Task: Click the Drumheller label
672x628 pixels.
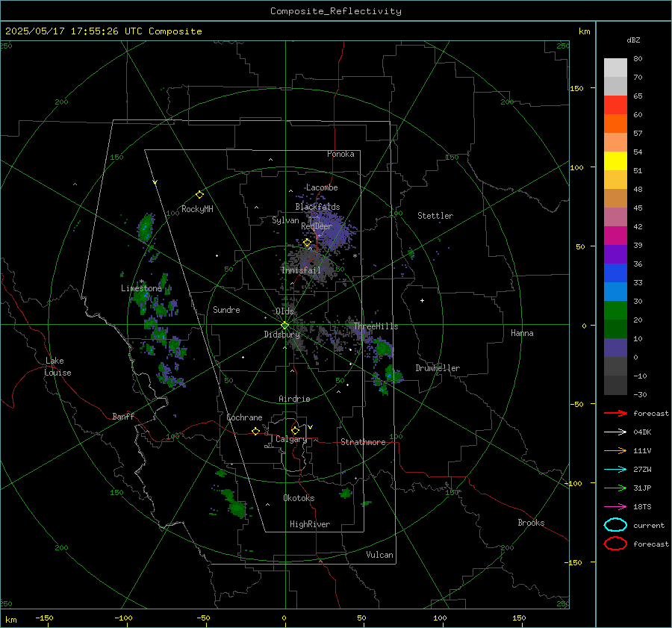Action: click(438, 368)
